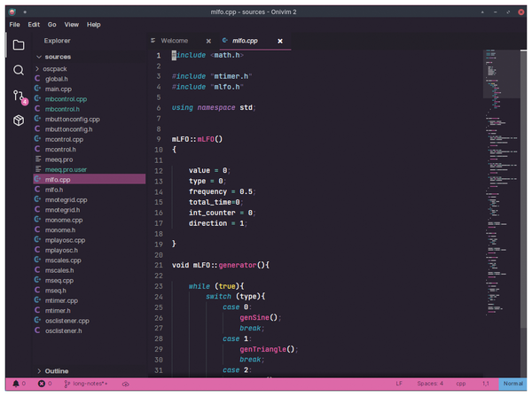Open the Explorer folder icon in sidebar

pos(19,45)
